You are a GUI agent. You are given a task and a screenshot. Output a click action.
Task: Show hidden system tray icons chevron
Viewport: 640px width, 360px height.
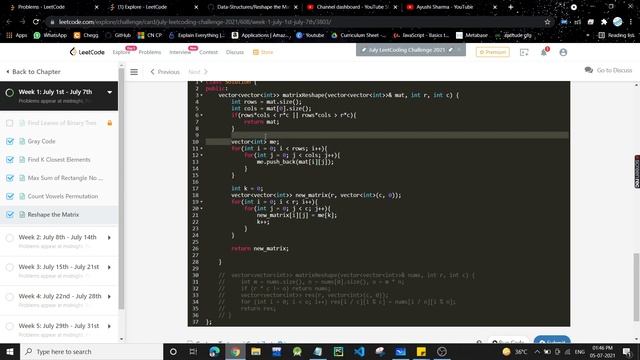[x=537, y=351]
